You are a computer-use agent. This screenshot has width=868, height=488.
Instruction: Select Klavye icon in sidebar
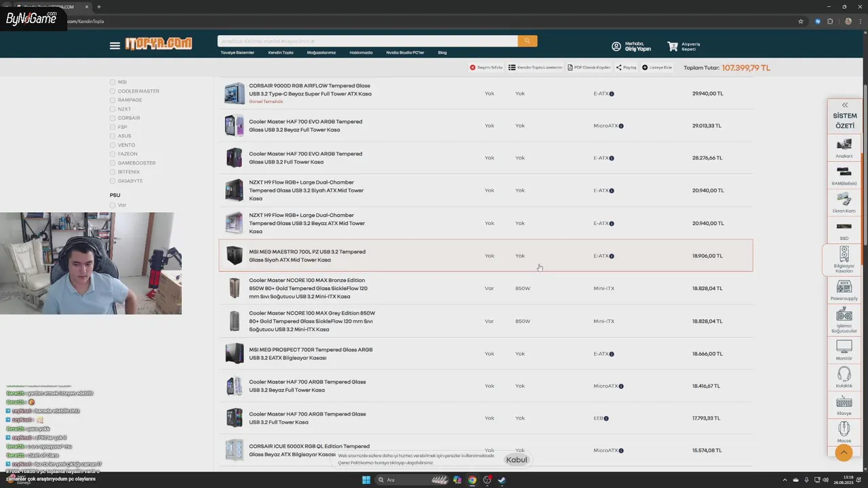[844, 402]
